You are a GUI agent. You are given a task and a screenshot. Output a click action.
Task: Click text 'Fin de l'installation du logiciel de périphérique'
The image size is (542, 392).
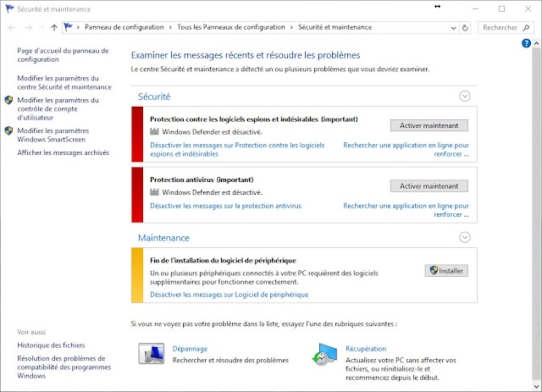point(223,260)
